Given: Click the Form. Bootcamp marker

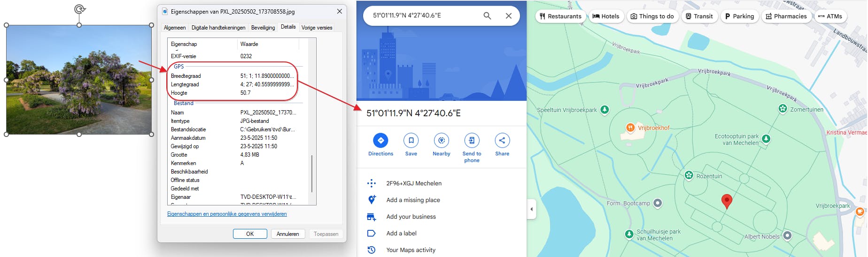Looking at the screenshot, I should coord(658,203).
